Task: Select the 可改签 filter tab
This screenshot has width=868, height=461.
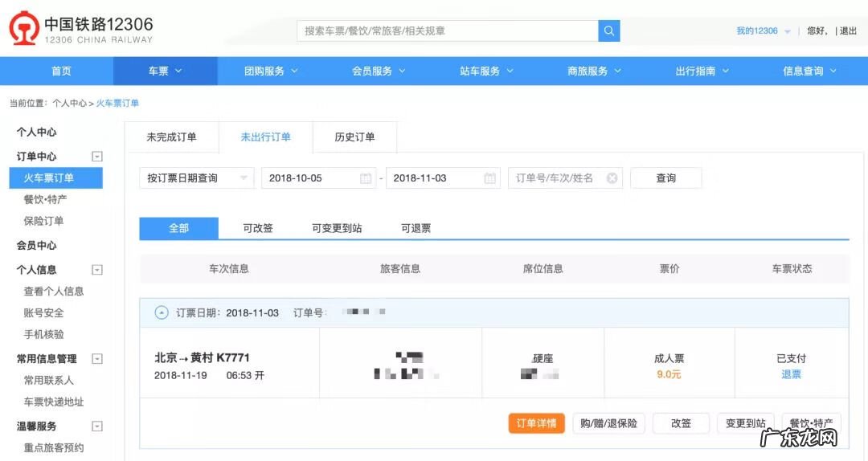Action: (258, 228)
